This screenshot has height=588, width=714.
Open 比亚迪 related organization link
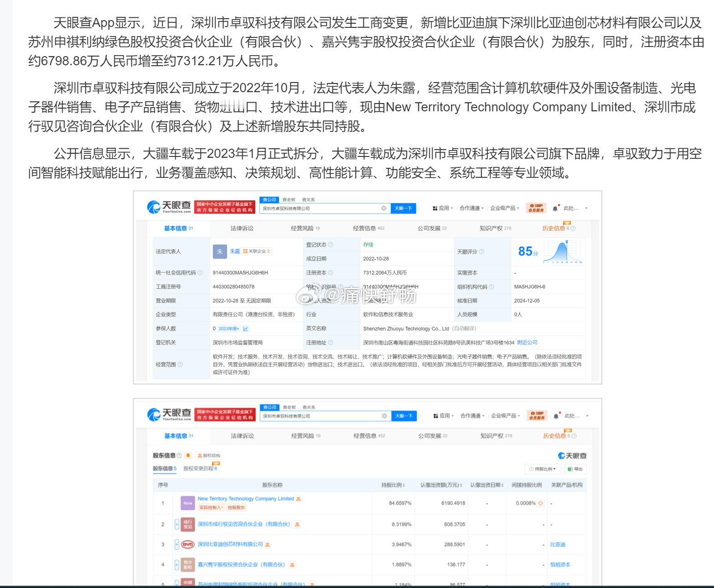tap(558, 545)
